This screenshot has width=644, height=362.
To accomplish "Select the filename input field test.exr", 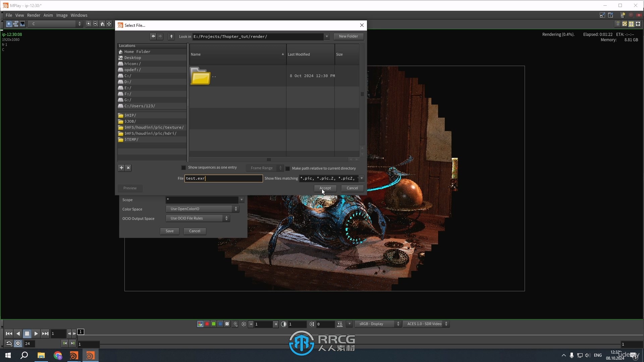I will (x=223, y=178).
